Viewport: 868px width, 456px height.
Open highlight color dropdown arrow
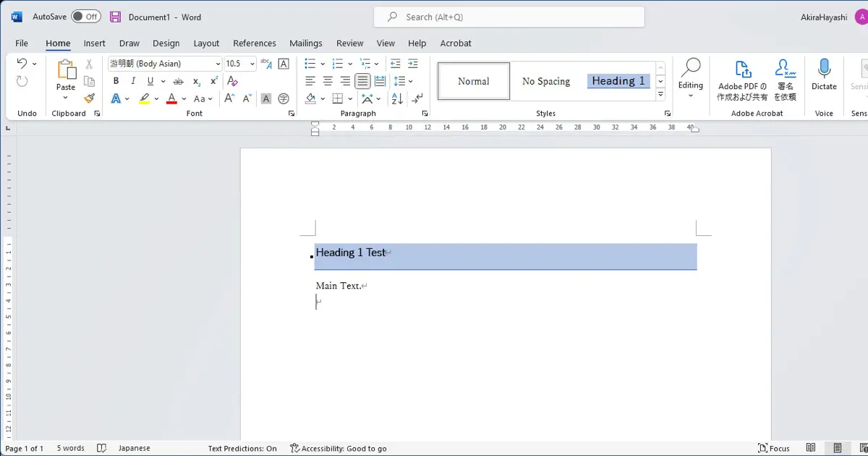click(x=157, y=99)
